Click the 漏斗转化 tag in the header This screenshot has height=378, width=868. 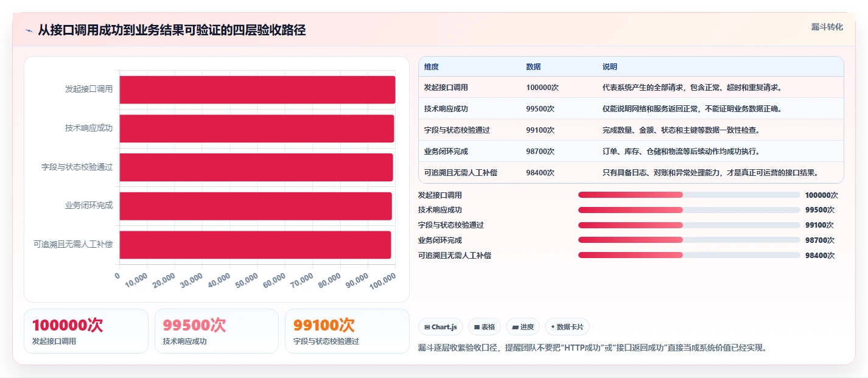pos(827,27)
